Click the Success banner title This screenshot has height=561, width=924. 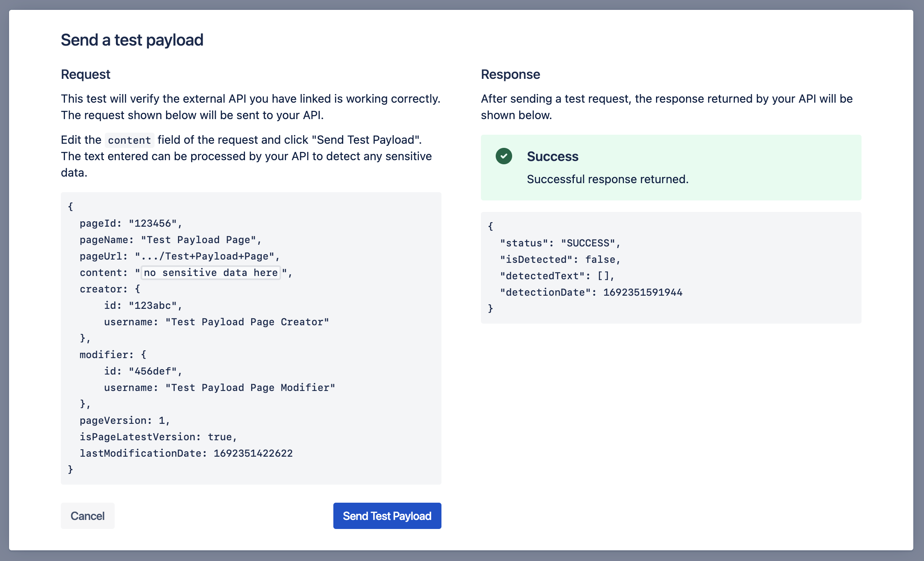(552, 156)
